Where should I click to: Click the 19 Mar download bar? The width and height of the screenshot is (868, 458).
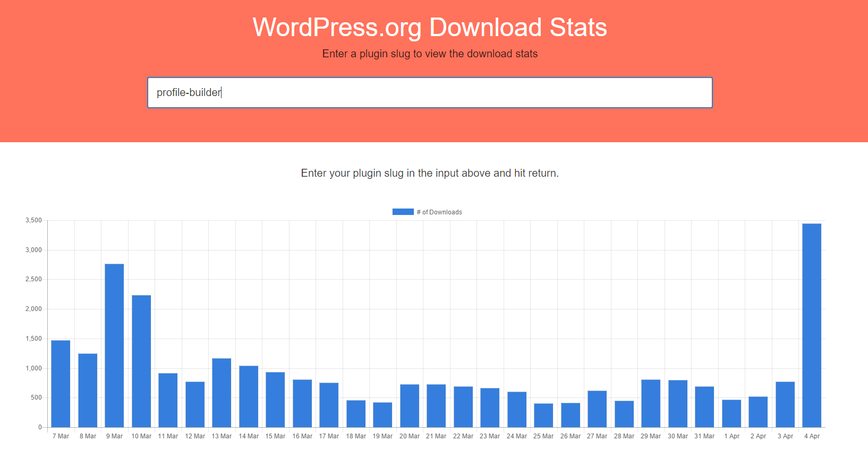pos(382,414)
